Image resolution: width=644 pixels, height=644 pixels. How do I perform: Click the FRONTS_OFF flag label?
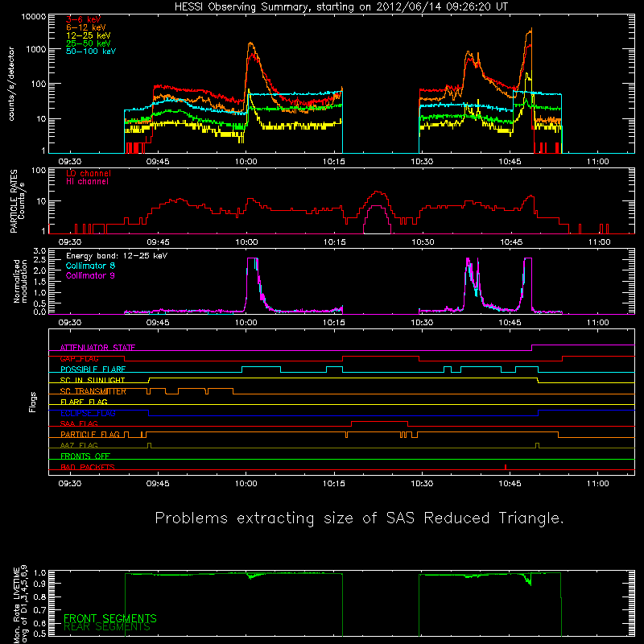(x=85, y=456)
